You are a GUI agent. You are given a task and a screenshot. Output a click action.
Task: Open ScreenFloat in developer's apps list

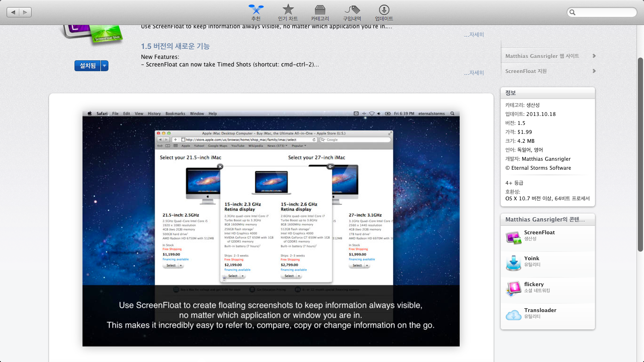tap(548, 238)
